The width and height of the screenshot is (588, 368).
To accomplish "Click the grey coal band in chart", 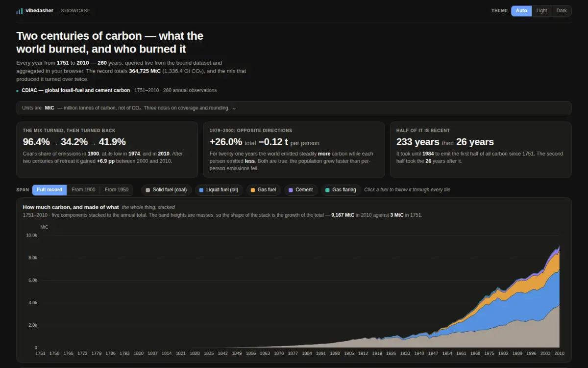I will point(529,336).
